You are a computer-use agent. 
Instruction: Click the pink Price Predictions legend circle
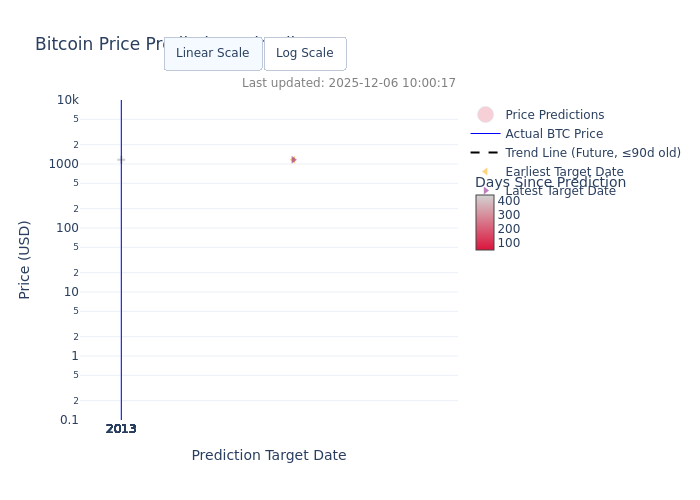[485, 115]
